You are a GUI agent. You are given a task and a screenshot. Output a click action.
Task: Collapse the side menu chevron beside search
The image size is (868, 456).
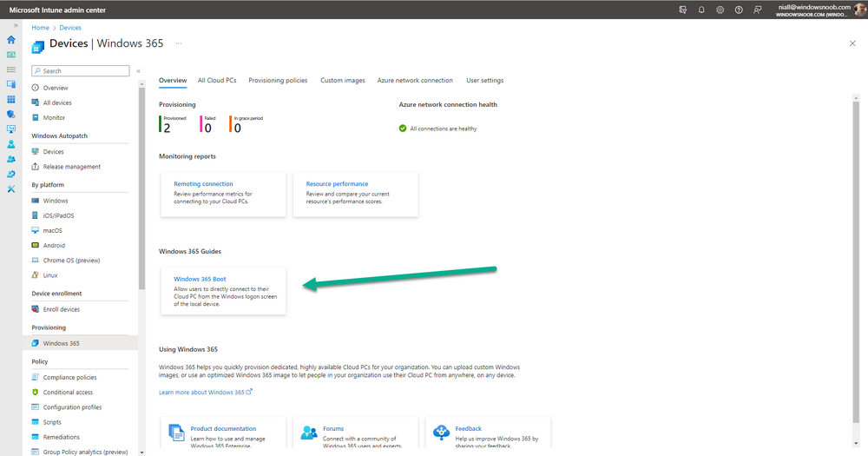coord(138,71)
